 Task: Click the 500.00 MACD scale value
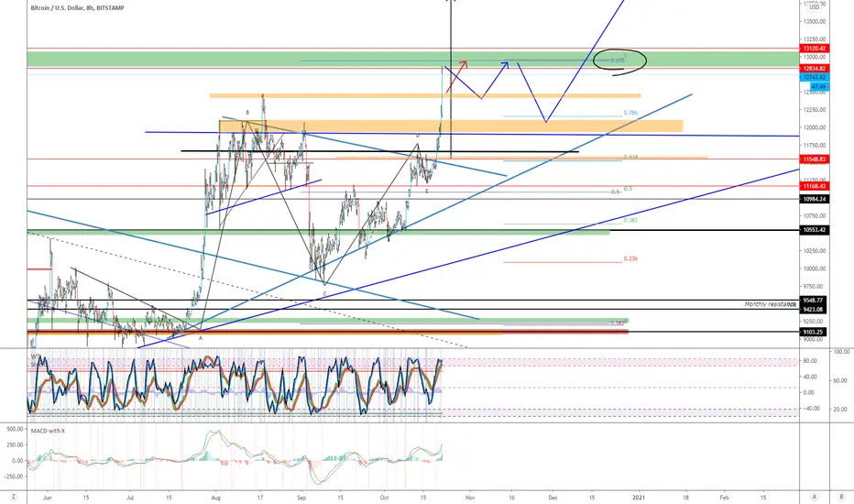15,430
